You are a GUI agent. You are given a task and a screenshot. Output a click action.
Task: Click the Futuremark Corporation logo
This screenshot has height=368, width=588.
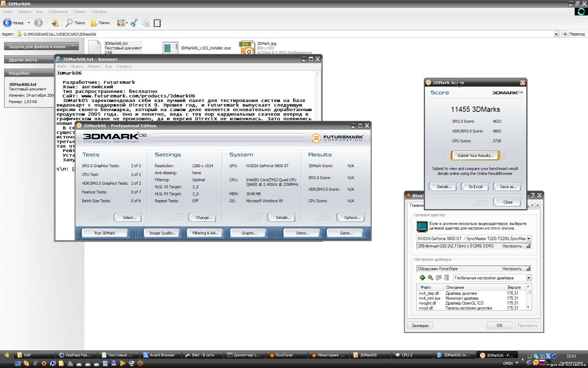click(337, 138)
